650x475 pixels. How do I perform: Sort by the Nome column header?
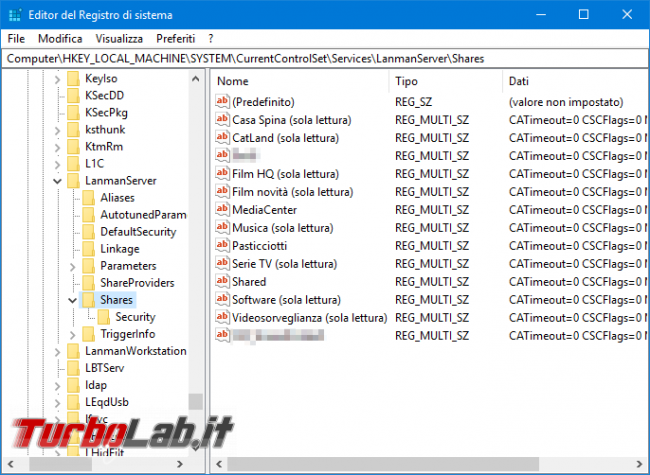(x=301, y=81)
